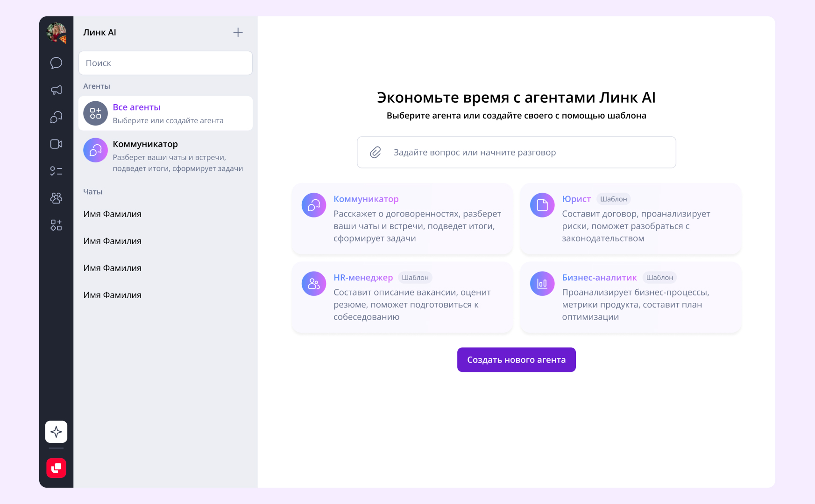Click the red app logo icon
Screen dimensions: 815x504
tap(56, 468)
